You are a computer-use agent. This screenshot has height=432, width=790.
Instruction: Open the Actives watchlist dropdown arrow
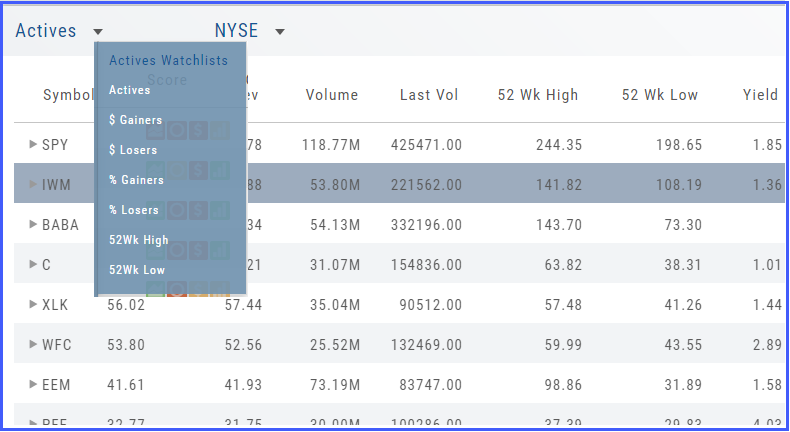[95, 32]
